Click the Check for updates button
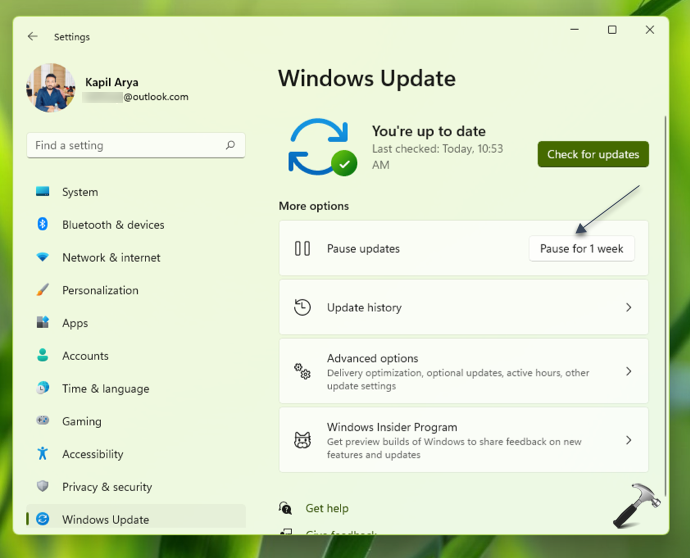Screen dimensions: 690x558 click(593, 154)
